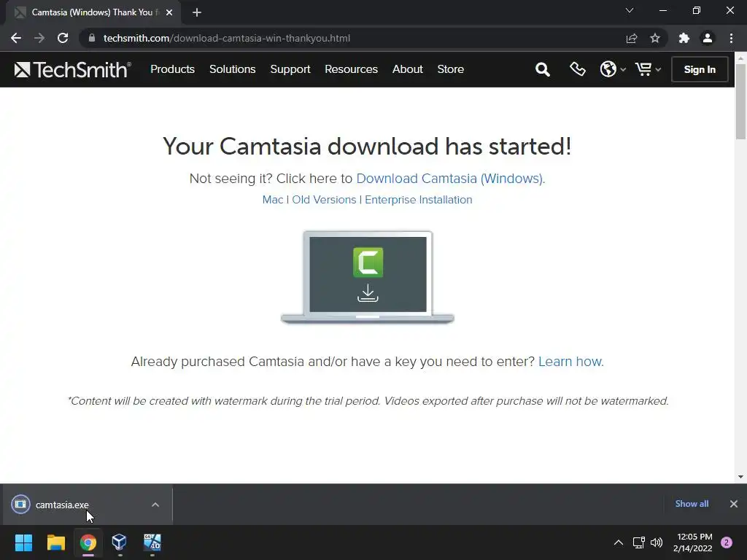The width and height of the screenshot is (747, 560).
Task: Open the Windows Start menu
Action: (23, 542)
